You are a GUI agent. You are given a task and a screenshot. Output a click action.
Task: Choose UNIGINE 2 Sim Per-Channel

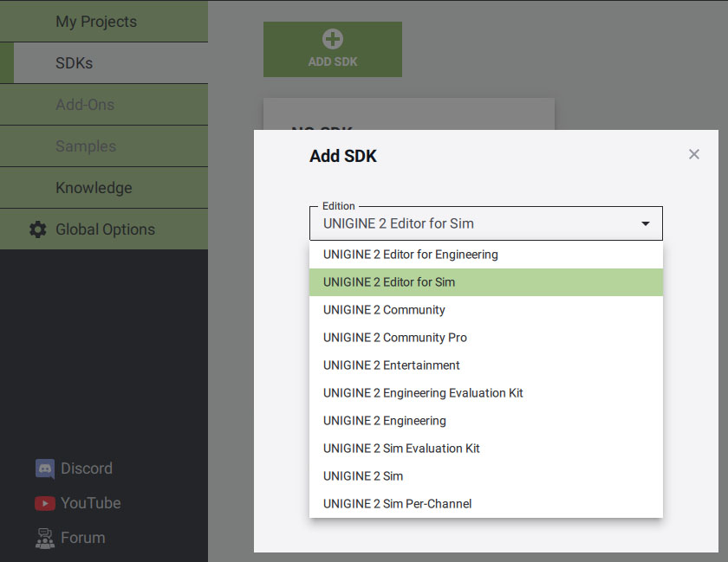pos(486,503)
